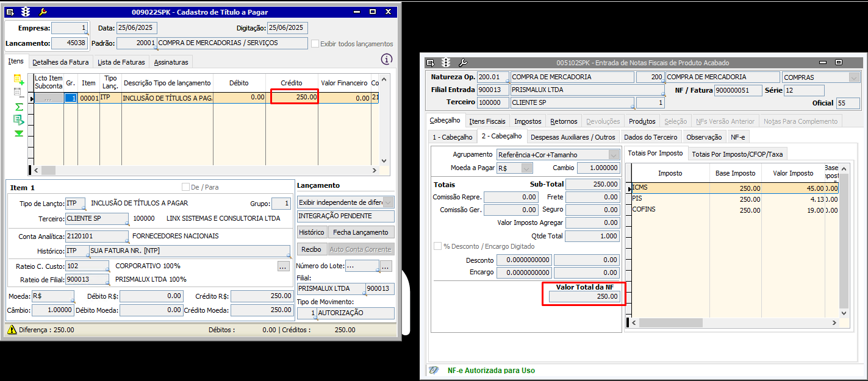Select the 1 - Cabeçalho sub-tab
Screen dimensions: 868x381
pyautogui.click(x=453, y=137)
